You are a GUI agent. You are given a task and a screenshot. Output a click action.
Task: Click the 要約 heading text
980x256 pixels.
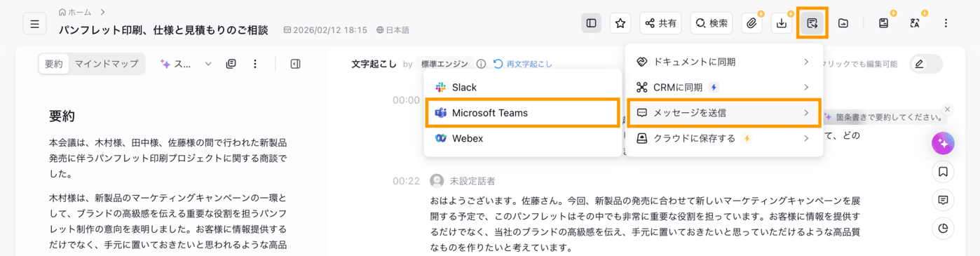pos(62,116)
